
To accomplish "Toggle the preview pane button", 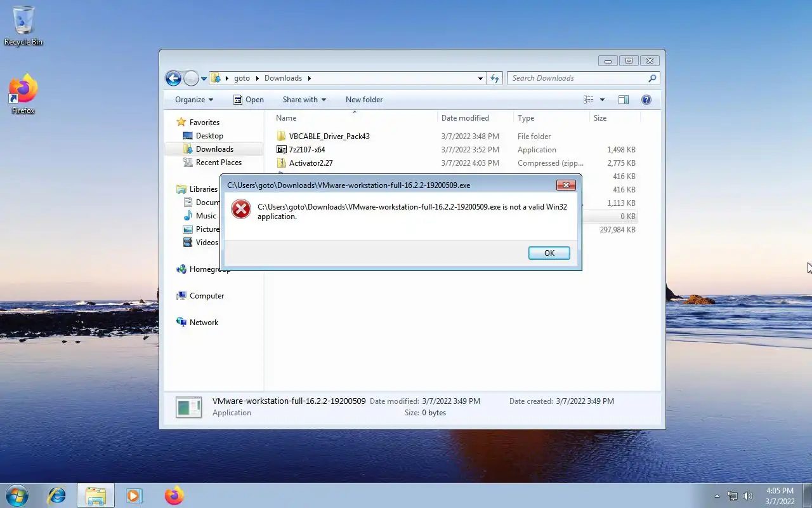I will pos(624,100).
